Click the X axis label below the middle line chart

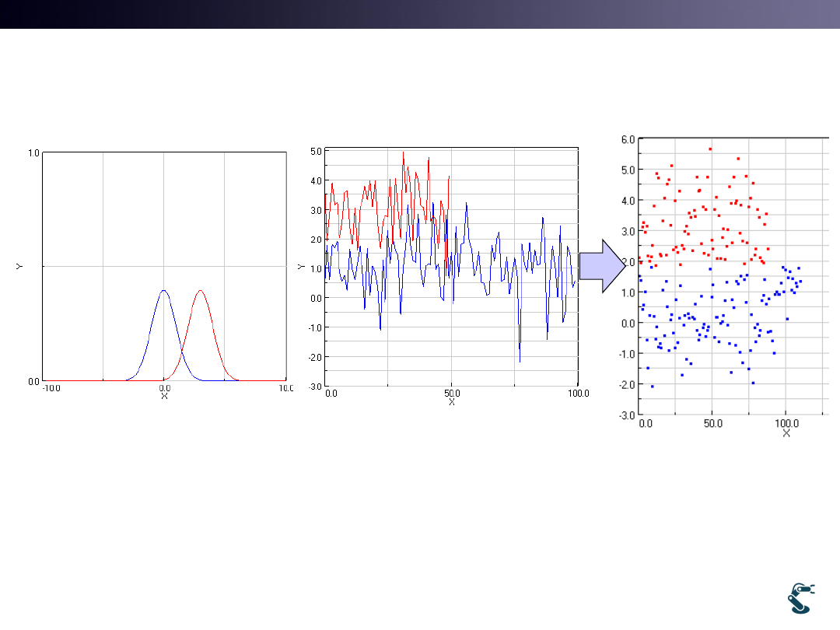451,402
